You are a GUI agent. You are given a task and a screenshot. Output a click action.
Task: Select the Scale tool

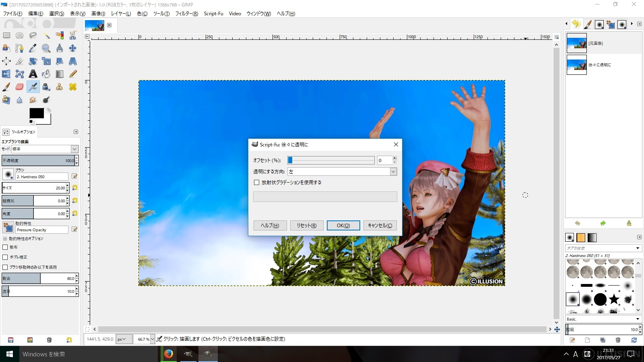(46, 61)
